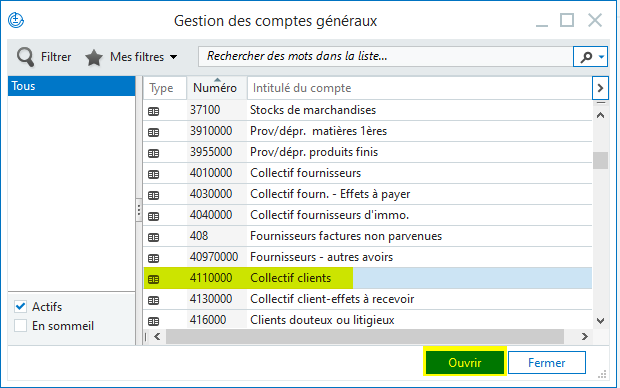Open the Mes filtres dropdown arrow
Image resolution: width=620 pixels, height=388 pixels.
(174, 57)
